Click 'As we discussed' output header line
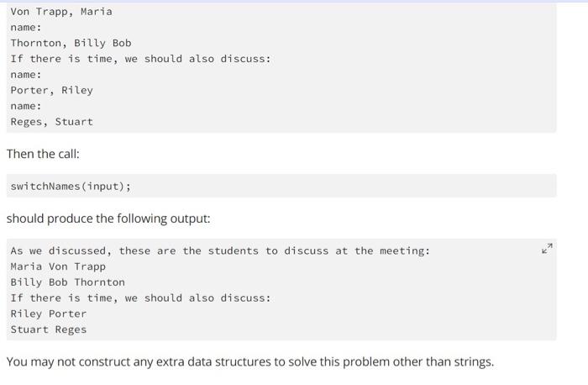Screen dimensions: 588x385 click(x=220, y=251)
